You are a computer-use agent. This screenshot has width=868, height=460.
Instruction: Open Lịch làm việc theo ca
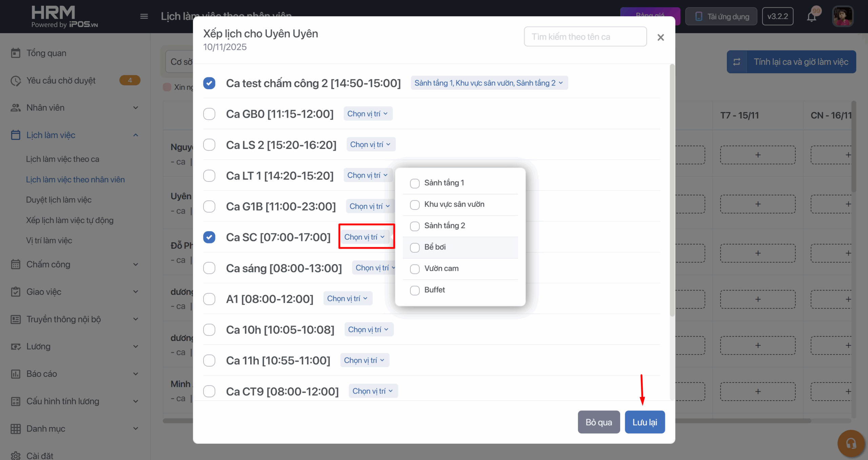63,159
